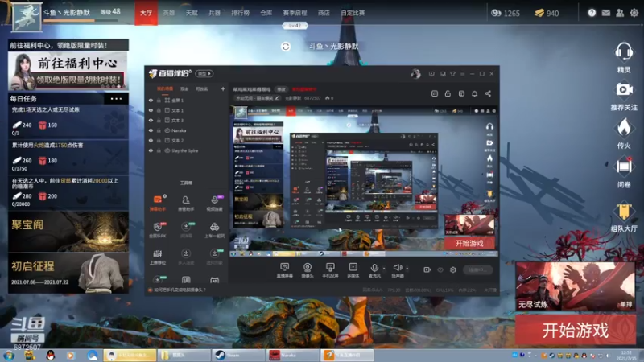Add 直播屏幕 screen capture source

pos(284,270)
